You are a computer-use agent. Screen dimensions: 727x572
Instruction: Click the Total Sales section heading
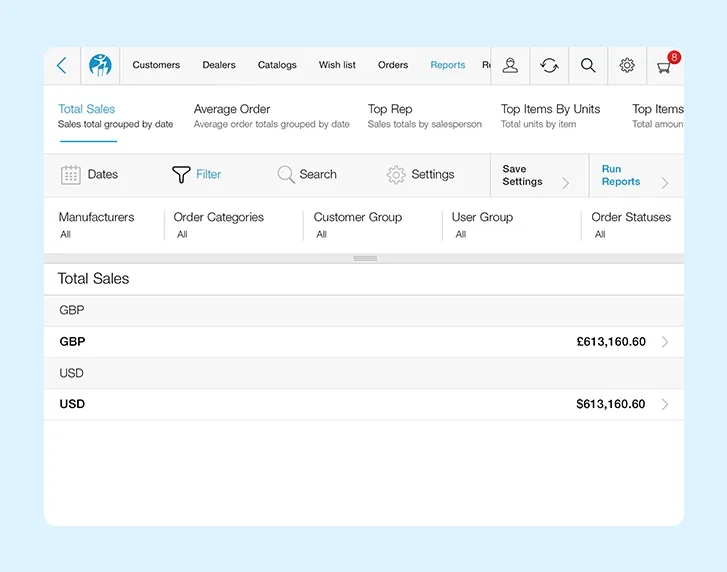93,279
